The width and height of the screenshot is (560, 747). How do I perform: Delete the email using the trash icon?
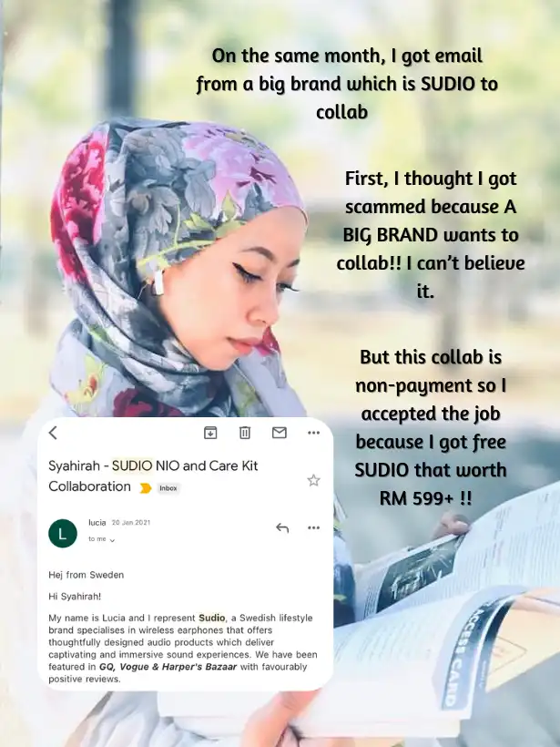point(245,433)
